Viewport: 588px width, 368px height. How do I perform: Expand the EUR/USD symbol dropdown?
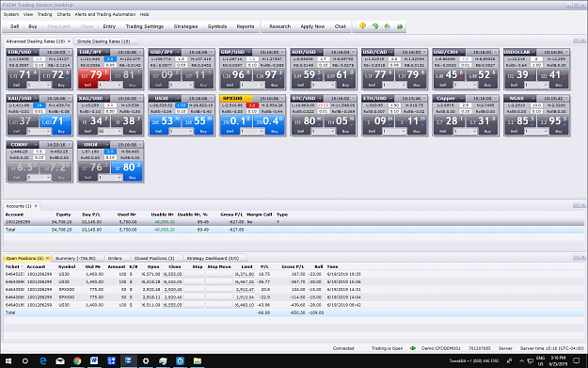[x=36, y=52]
